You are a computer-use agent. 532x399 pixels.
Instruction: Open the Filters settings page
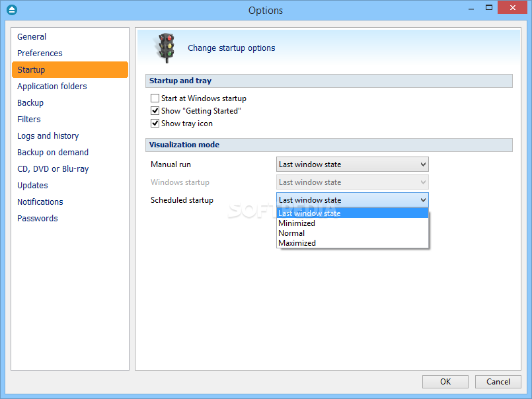[70, 119]
